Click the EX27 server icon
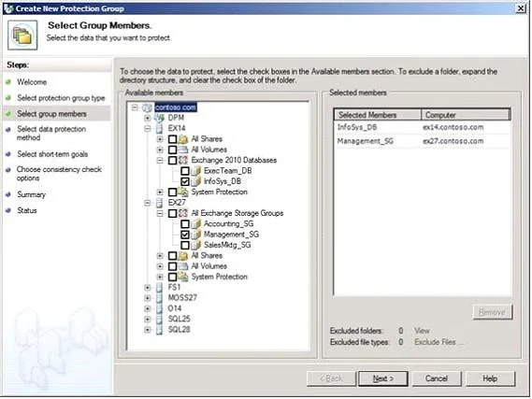 coord(159,203)
